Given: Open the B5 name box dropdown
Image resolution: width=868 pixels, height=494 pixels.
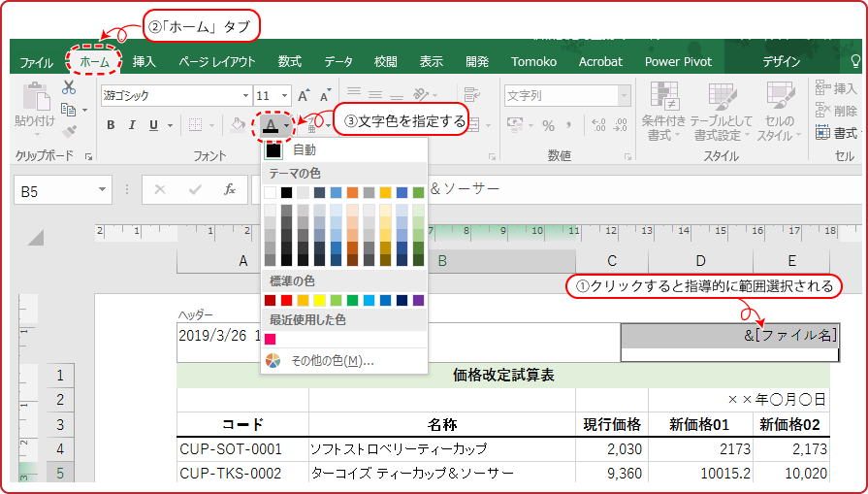Looking at the screenshot, I should [102, 190].
